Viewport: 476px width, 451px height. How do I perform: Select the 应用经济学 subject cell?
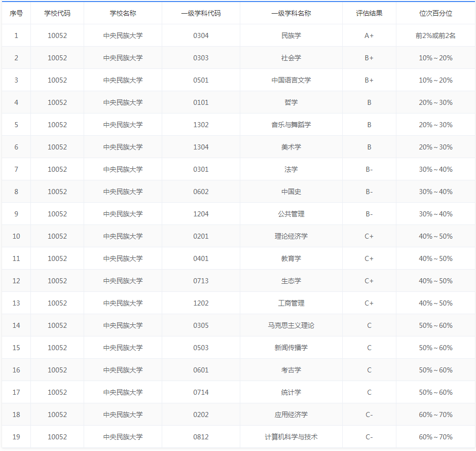tap(291, 415)
